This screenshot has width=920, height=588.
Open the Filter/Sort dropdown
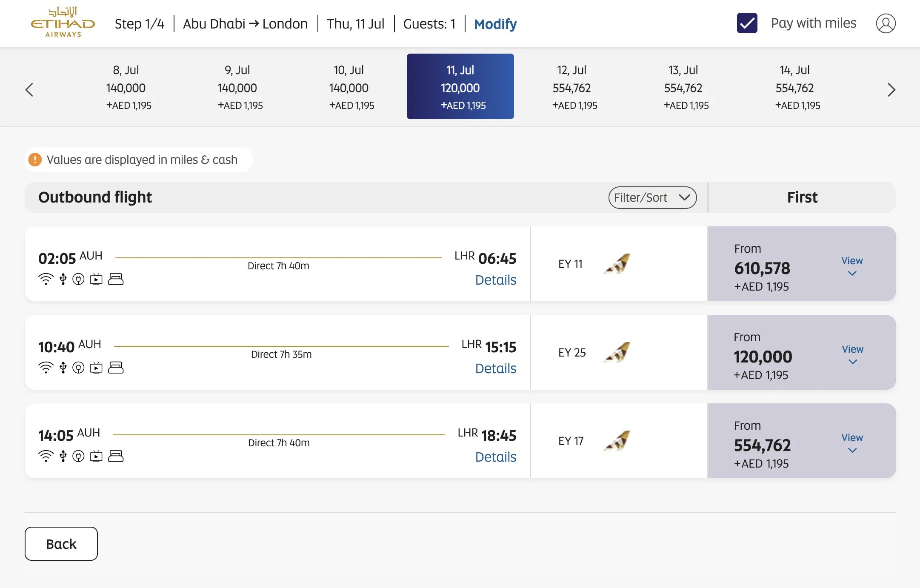[652, 197]
